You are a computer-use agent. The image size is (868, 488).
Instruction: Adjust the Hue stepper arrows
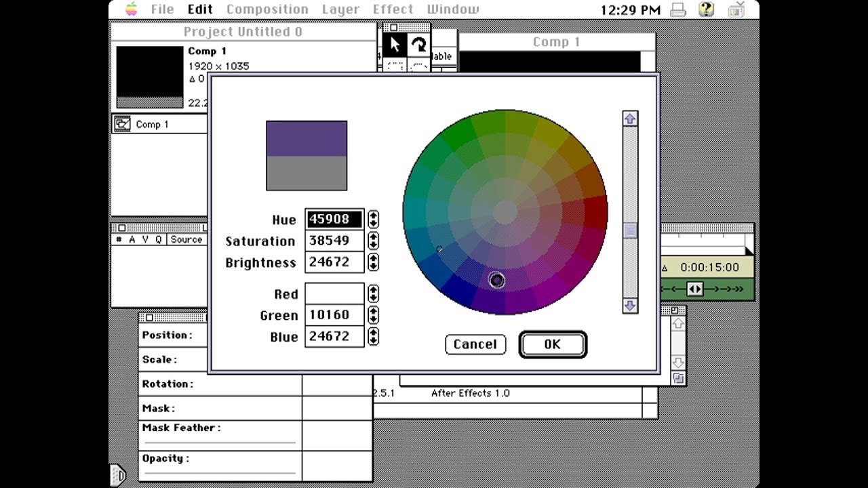[373, 219]
